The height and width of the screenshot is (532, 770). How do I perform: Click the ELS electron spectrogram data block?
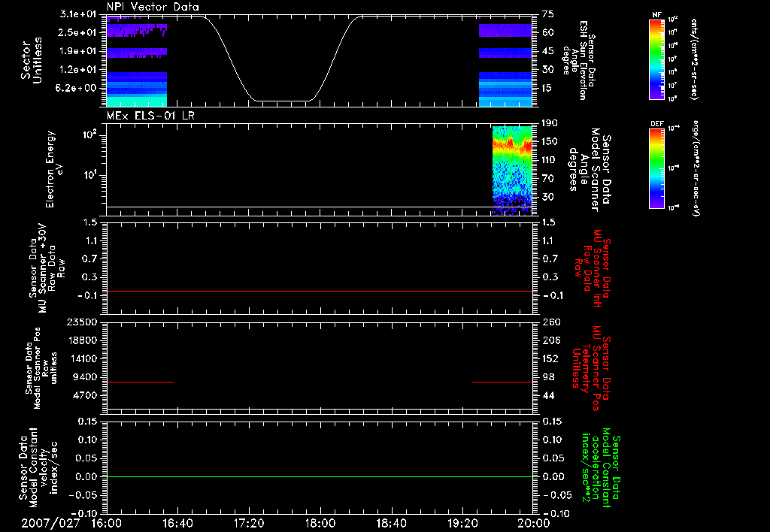pyautogui.click(x=512, y=171)
